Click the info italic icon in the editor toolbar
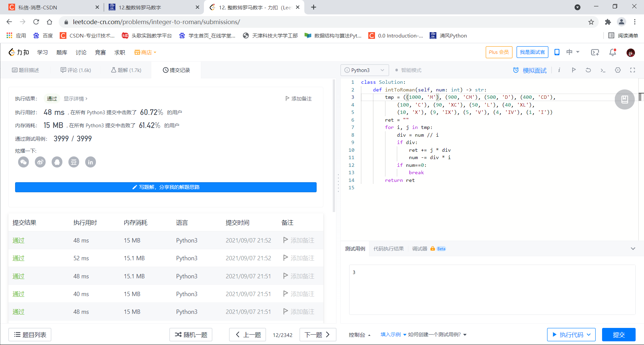The width and height of the screenshot is (644, 345). (559, 70)
